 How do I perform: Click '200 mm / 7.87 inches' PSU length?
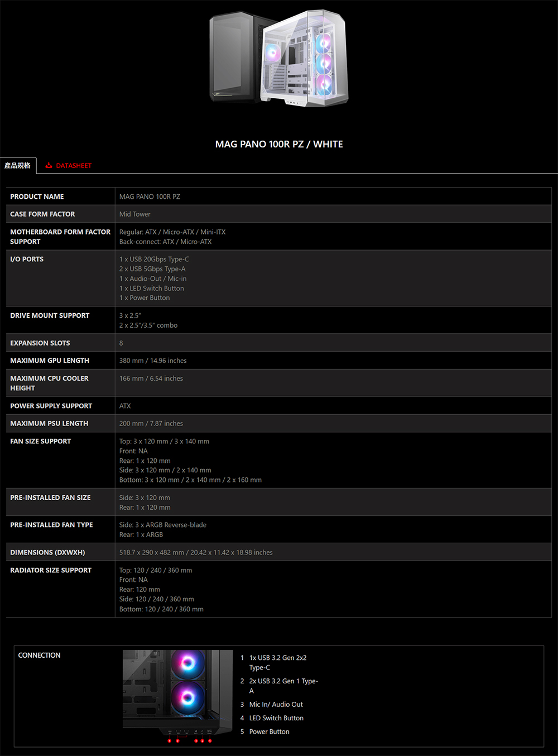coord(151,424)
